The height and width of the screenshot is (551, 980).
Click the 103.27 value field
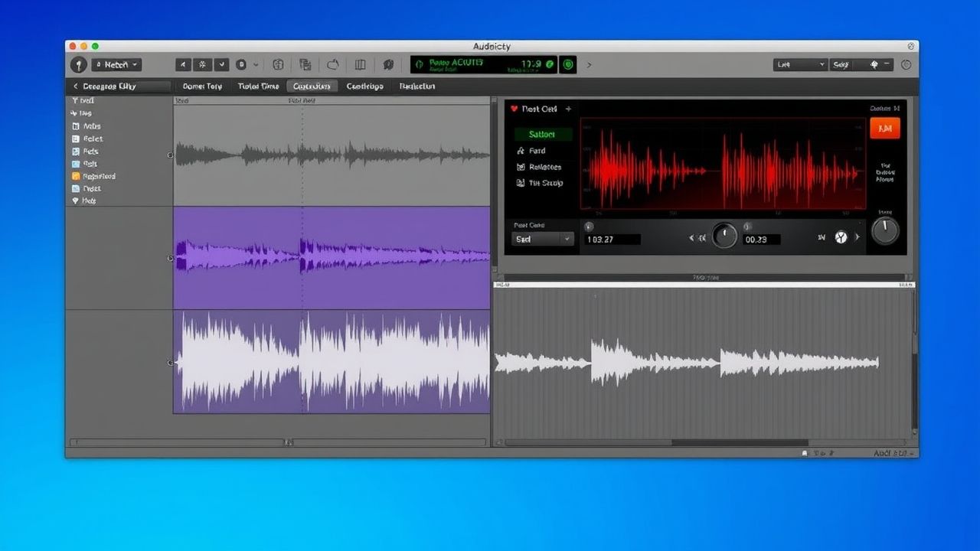(x=612, y=240)
